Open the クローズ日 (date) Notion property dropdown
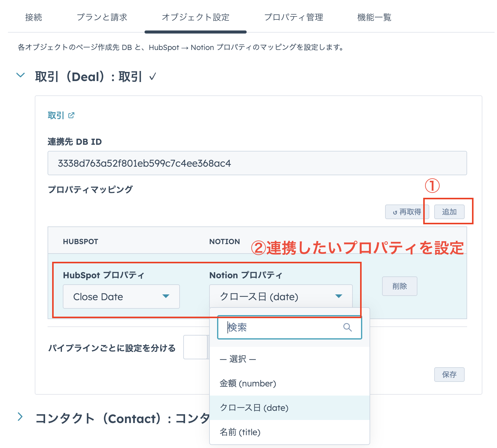The image size is (497, 448). [x=281, y=297]
